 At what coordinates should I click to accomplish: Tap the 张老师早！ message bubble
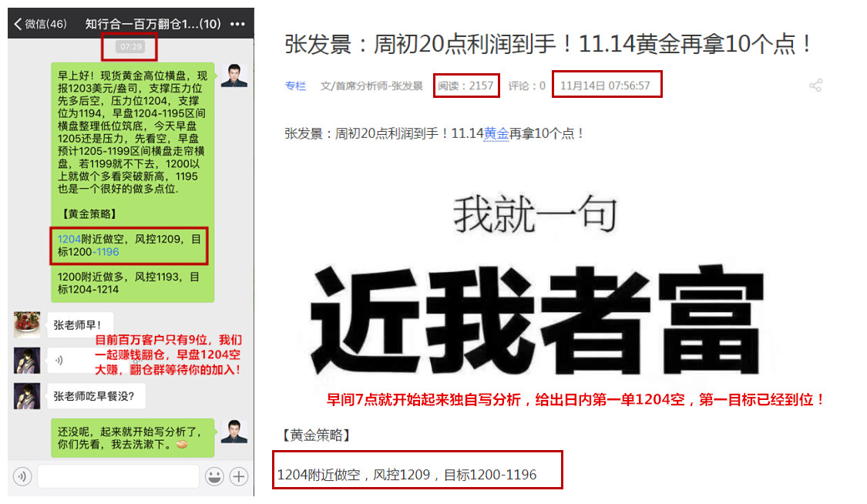80,325
